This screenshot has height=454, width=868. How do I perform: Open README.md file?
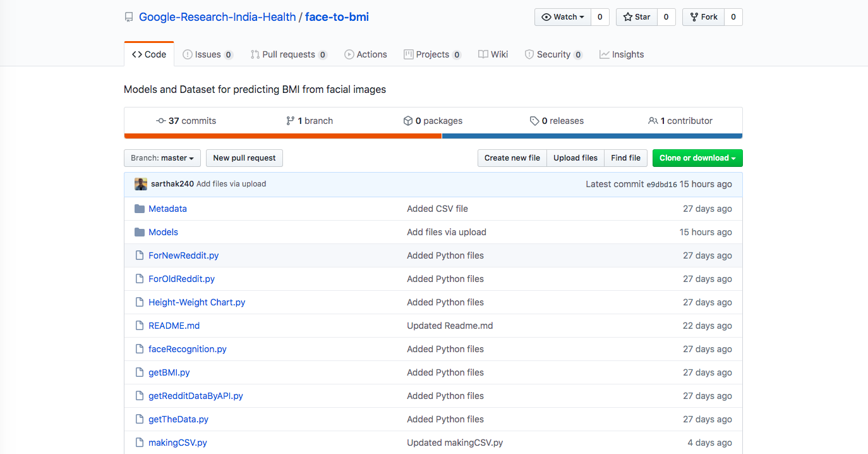coord(174,326)
